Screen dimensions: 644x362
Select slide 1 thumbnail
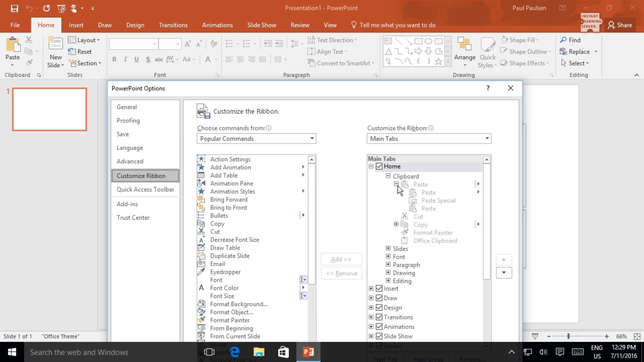tap(50, 109)
